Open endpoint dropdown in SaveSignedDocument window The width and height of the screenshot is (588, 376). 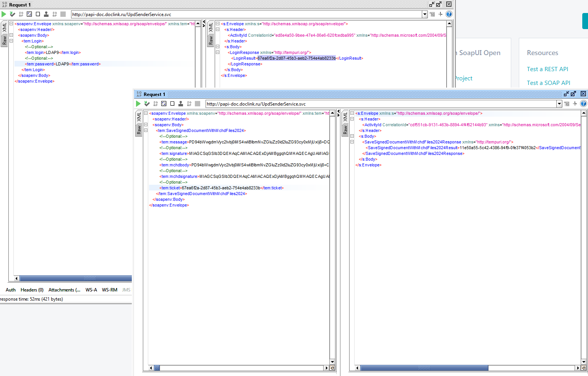[559, 104]
